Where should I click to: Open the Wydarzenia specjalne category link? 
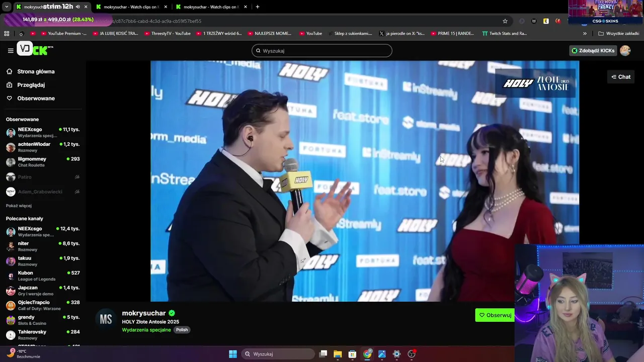[x=146, y=330]
